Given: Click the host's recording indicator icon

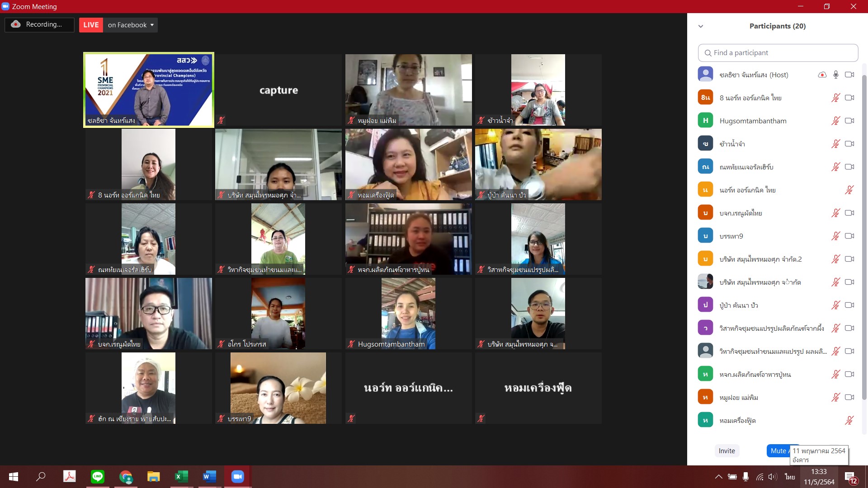Looking at the screenshot, I should [x=822, y=75].
